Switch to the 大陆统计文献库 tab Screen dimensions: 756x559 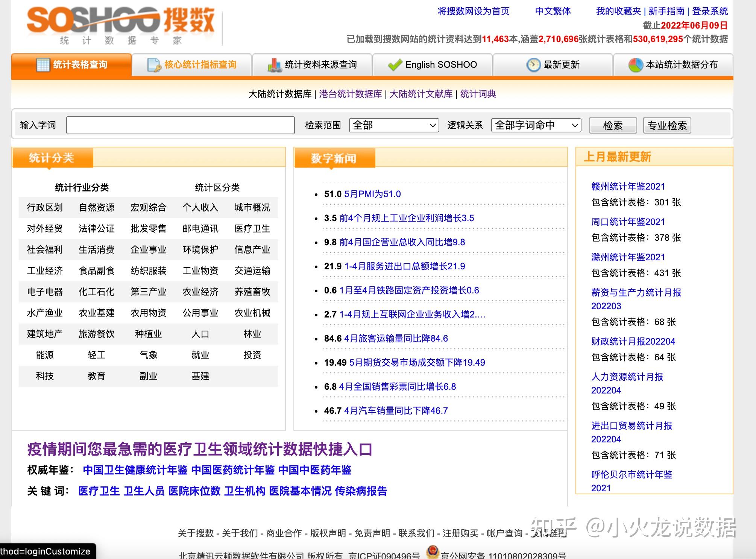pyautogui.click(x=421, y=94)
